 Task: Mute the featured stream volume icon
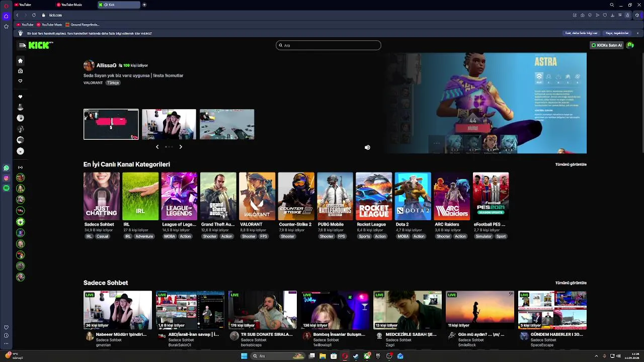click(367, 147)
